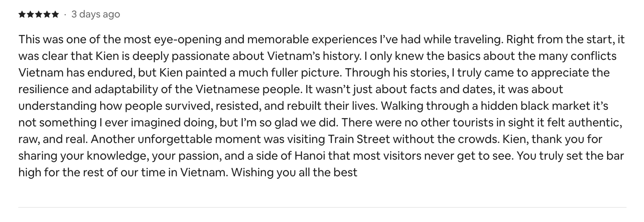644x222 pixels.
Task: Click the "3 days ago" review date
Action: [x=96, y=15]
